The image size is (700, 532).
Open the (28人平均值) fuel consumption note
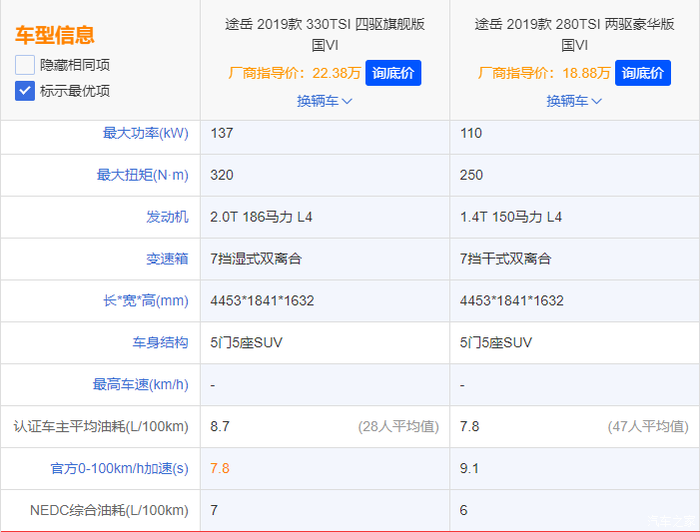tap(398, 427)
